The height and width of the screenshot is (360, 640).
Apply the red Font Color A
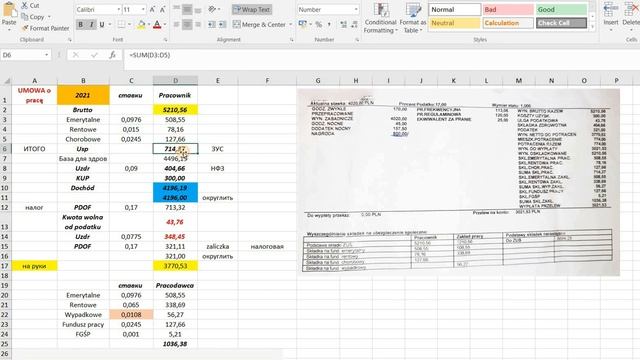coord(157,25)
